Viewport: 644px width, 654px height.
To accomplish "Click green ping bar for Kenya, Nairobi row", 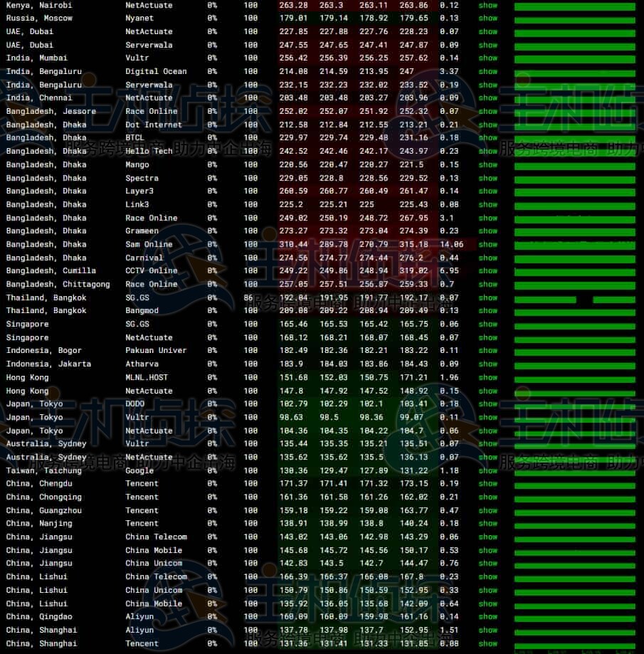I will click(574, 6).
